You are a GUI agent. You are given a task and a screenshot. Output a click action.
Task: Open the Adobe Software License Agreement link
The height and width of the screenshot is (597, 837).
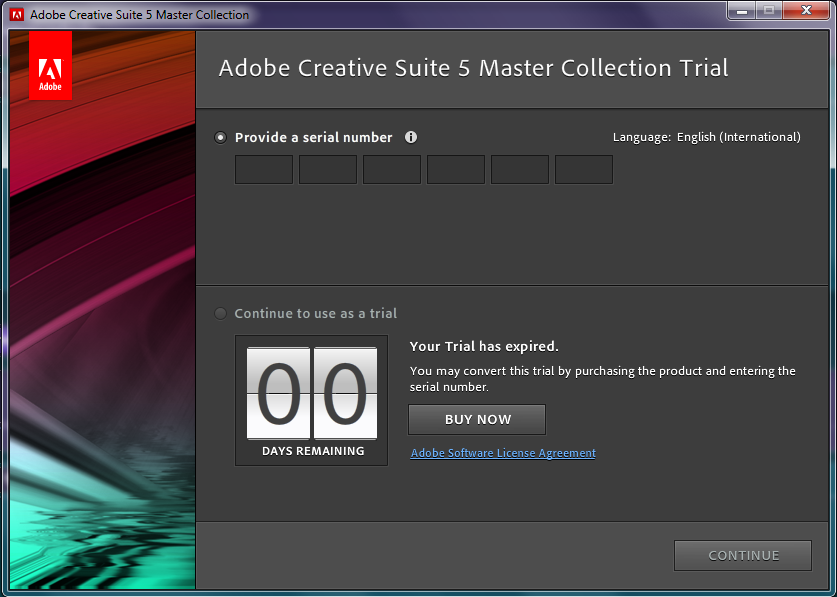click(x=503, y=453)
